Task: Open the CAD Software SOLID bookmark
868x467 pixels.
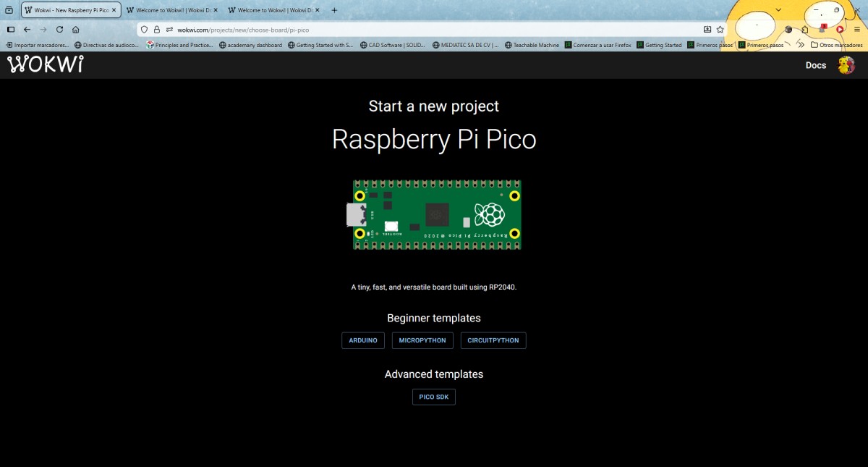Action: (393, 45)
